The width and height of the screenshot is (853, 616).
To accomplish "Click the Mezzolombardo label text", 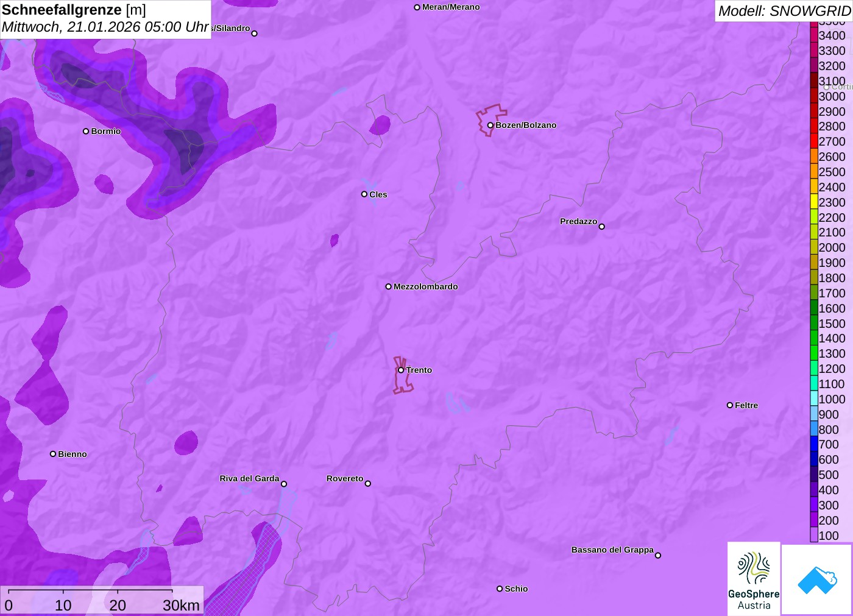I will click(425, 286).
